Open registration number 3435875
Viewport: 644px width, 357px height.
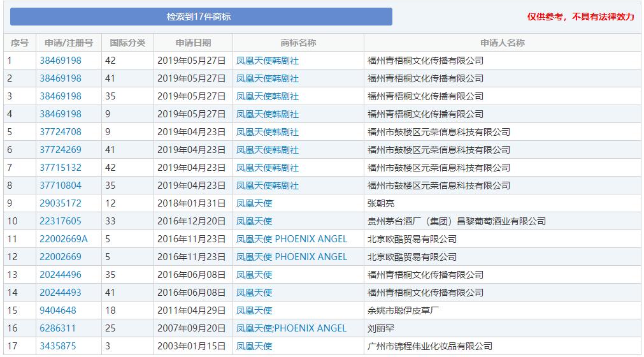click(58, 346)
